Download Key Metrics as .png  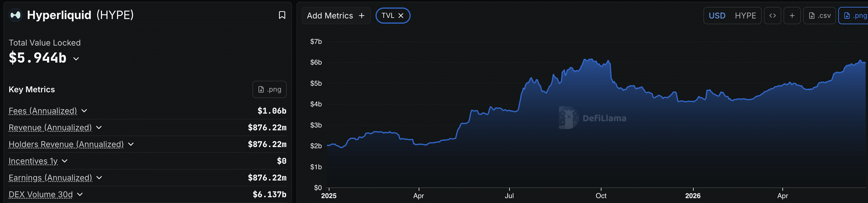269,89
